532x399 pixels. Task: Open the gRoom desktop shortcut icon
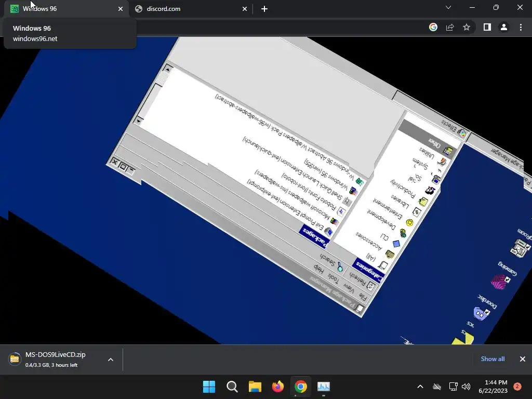(x=520, y=249)
